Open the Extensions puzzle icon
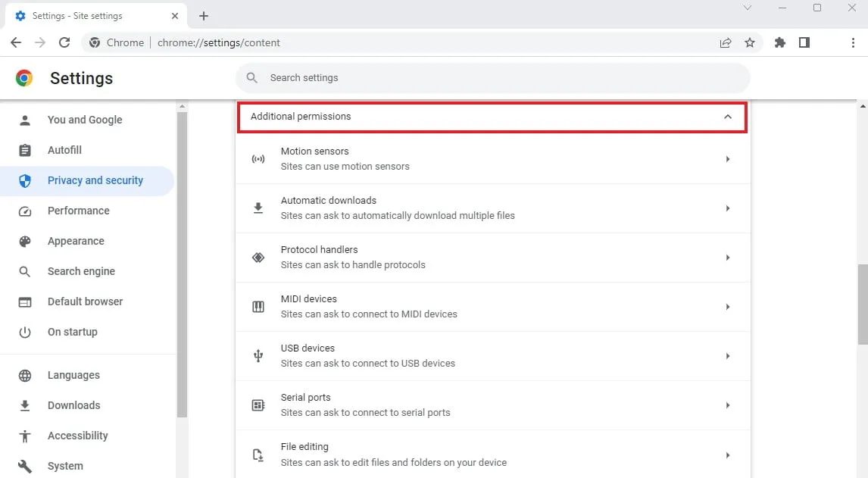The height and width of the screenshot is (478, 868). click(x=779, y=42)
